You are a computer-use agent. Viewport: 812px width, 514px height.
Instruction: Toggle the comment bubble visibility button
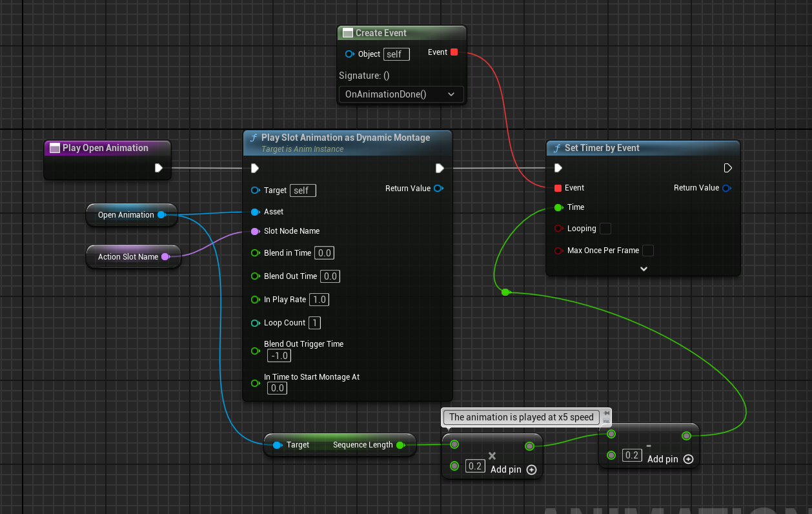606,421
